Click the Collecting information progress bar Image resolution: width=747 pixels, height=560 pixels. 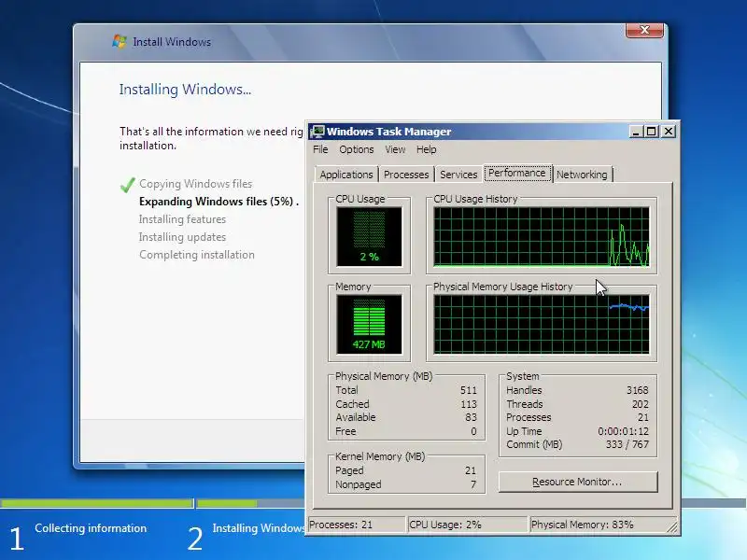pos(97,503)
